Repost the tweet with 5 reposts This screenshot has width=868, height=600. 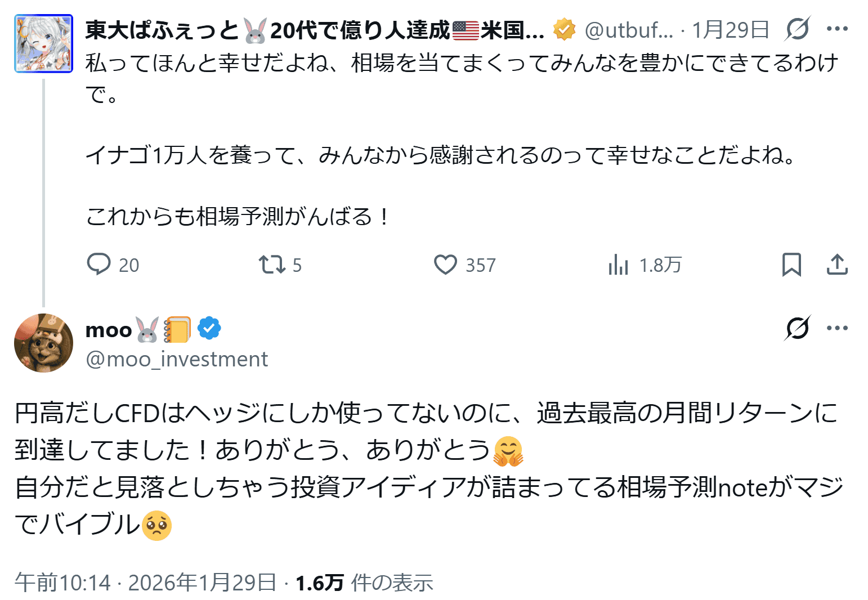272,264
